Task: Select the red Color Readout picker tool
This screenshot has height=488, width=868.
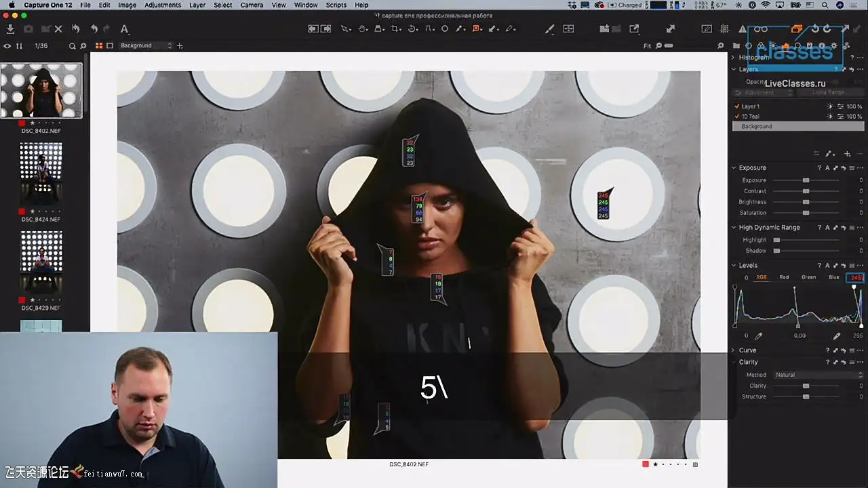Action: 477,29
